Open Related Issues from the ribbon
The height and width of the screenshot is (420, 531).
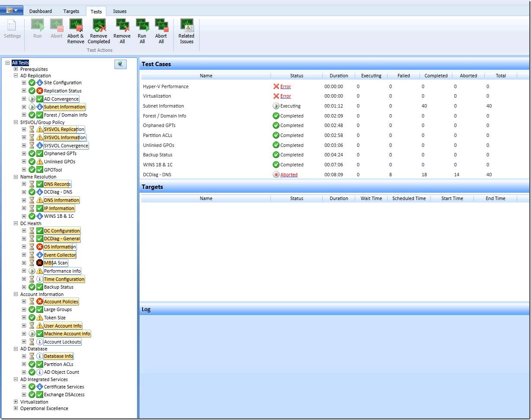pyautogui.click(x=187, y=32)
